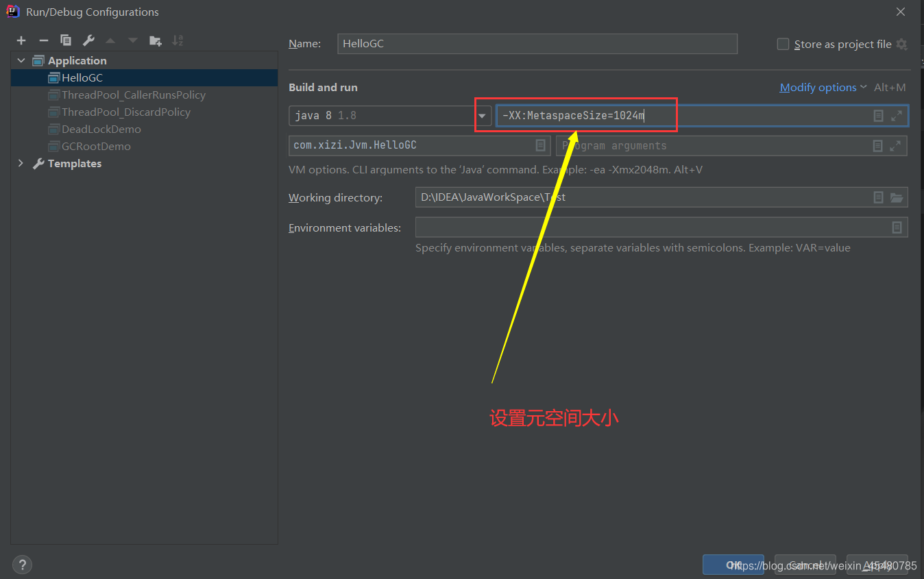
Task: Expand the VM options field editor
Action: pyautogui.click(x=897, y=116)
